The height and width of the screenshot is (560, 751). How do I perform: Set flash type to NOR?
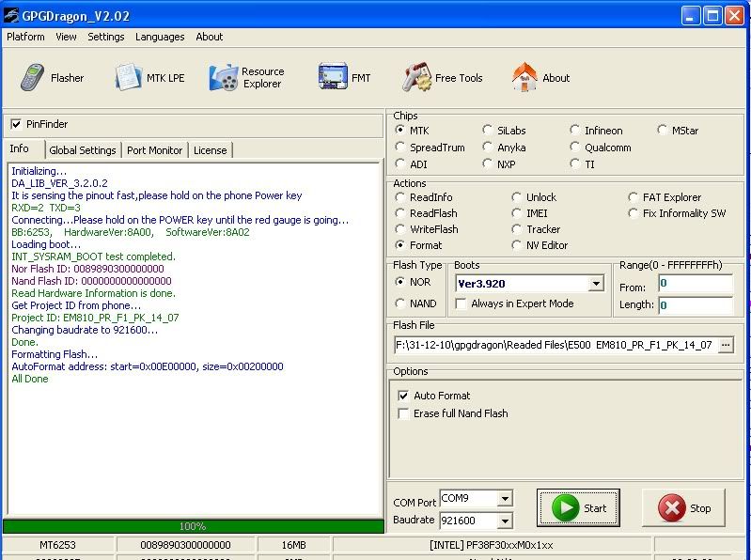[399, 282]
